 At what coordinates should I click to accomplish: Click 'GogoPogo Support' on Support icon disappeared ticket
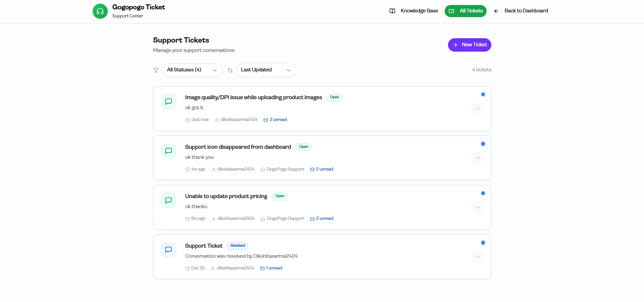pyautogui.click(x=282, y=169)
